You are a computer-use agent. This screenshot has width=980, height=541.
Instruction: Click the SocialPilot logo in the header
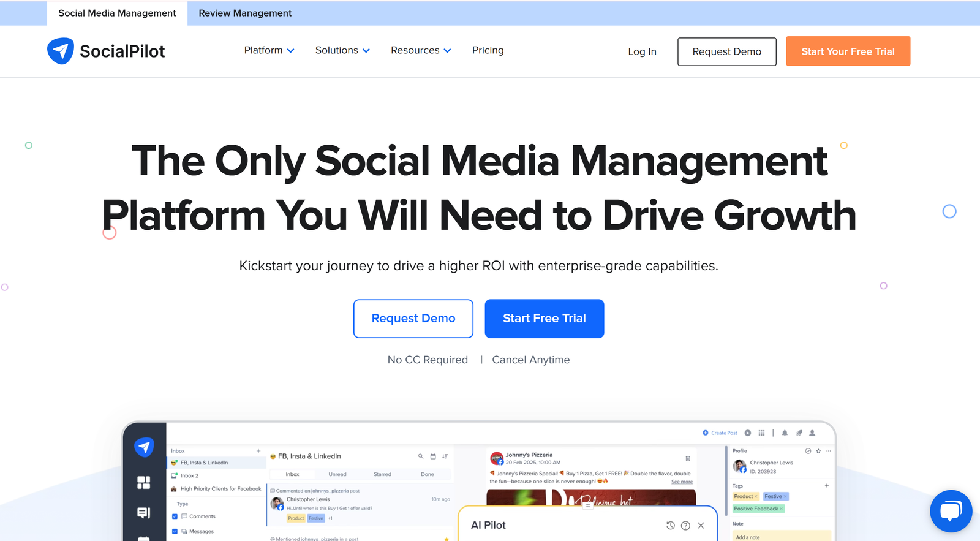tap(106, 51)
